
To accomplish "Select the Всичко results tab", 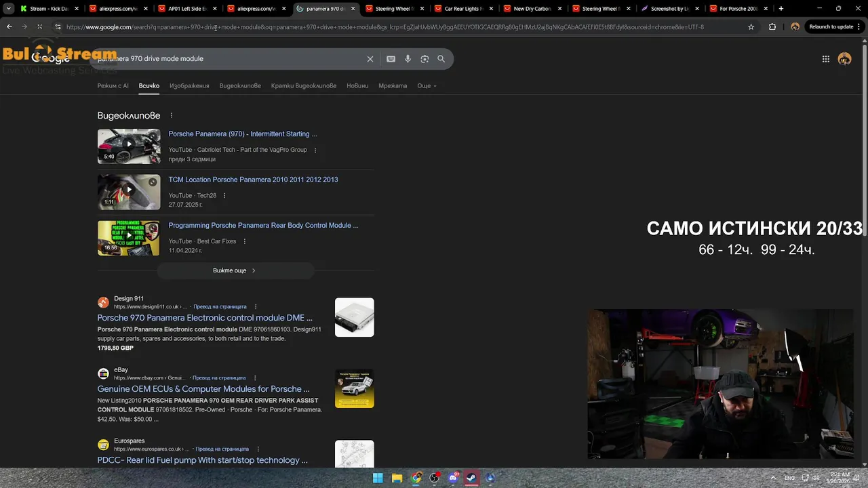I will click(x=149, y=86).
